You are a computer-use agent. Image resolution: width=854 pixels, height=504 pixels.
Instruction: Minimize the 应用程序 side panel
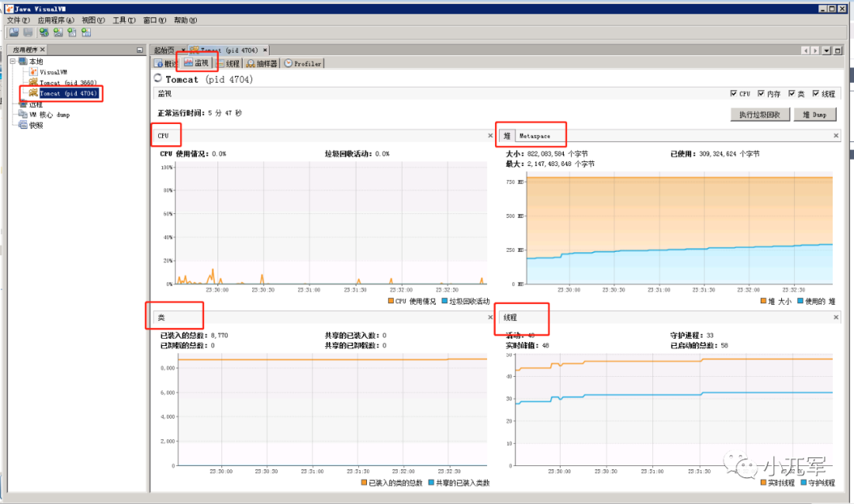click(x=140, y=50)
